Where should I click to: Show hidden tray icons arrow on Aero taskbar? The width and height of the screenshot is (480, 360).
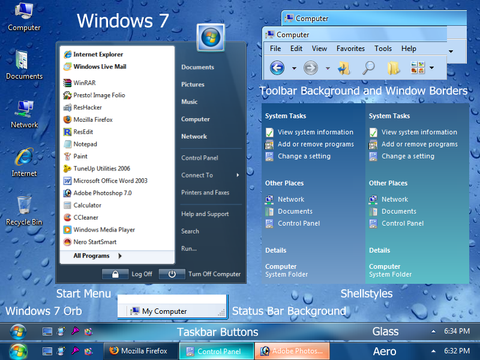coord(433,351)
